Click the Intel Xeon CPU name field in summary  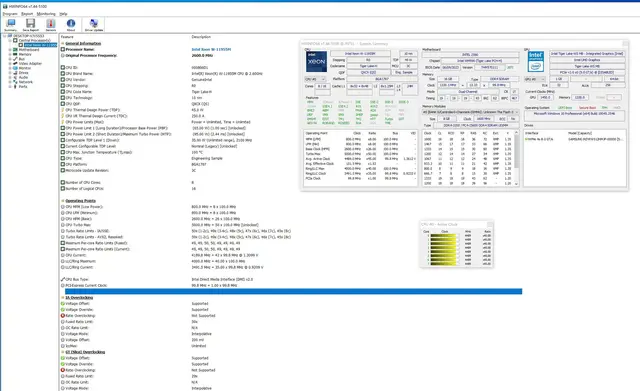pyautogui.click(x=360, y=53)
